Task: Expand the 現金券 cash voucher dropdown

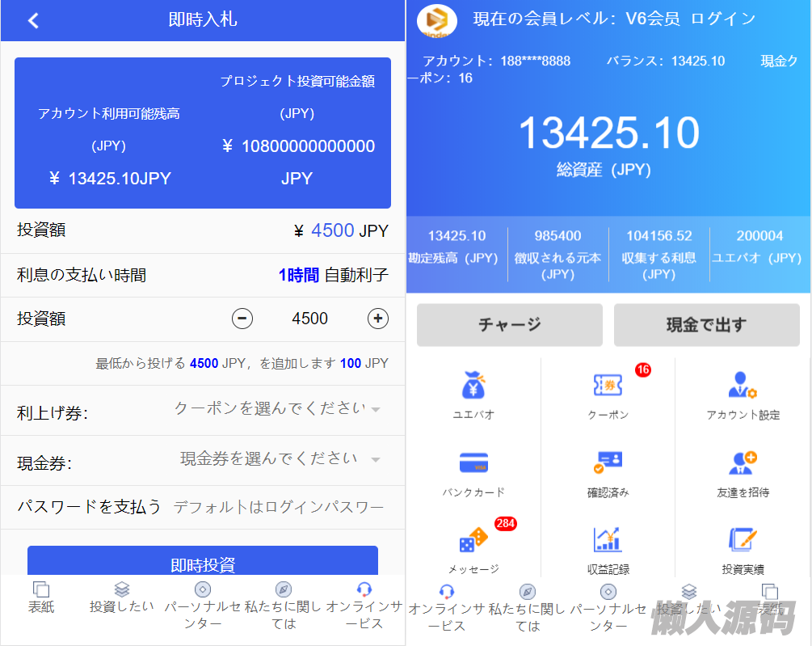Action: point(279,460)
